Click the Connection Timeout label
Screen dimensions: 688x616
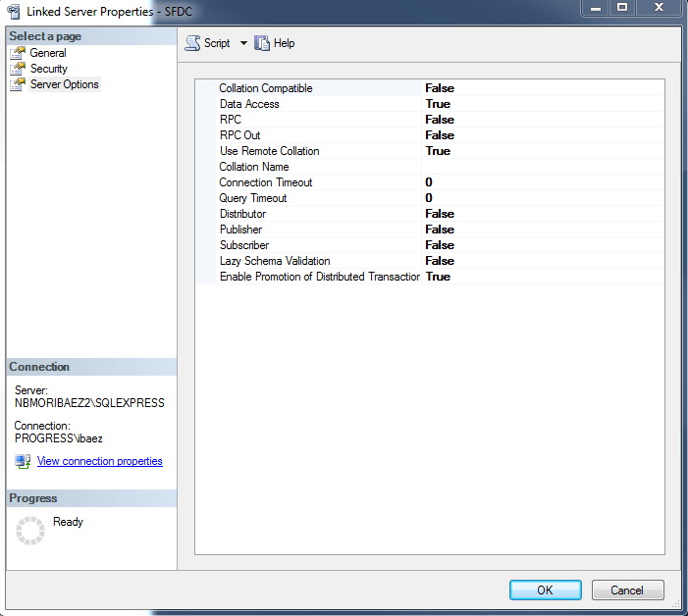pos(266,182)
